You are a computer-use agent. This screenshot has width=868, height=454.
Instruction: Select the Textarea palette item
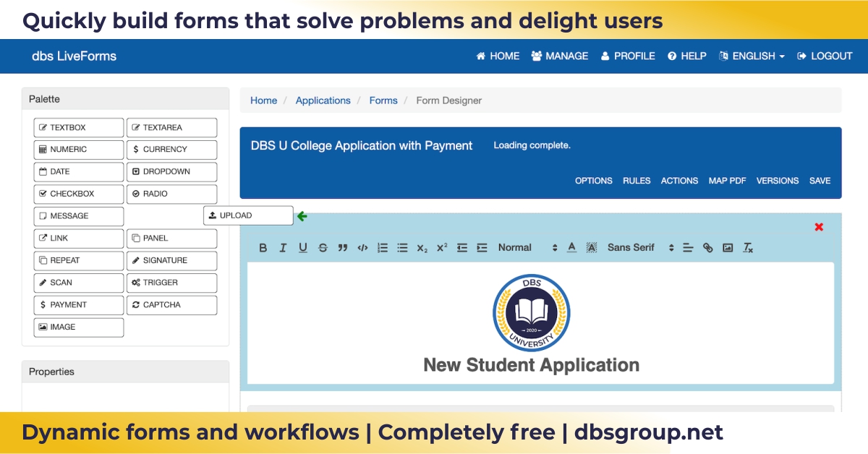pos(172,128)
